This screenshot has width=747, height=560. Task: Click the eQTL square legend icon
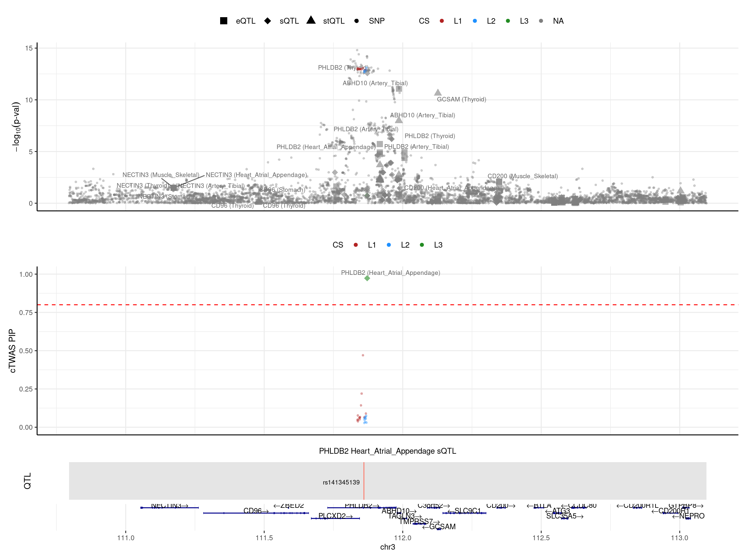click(224, 21)
